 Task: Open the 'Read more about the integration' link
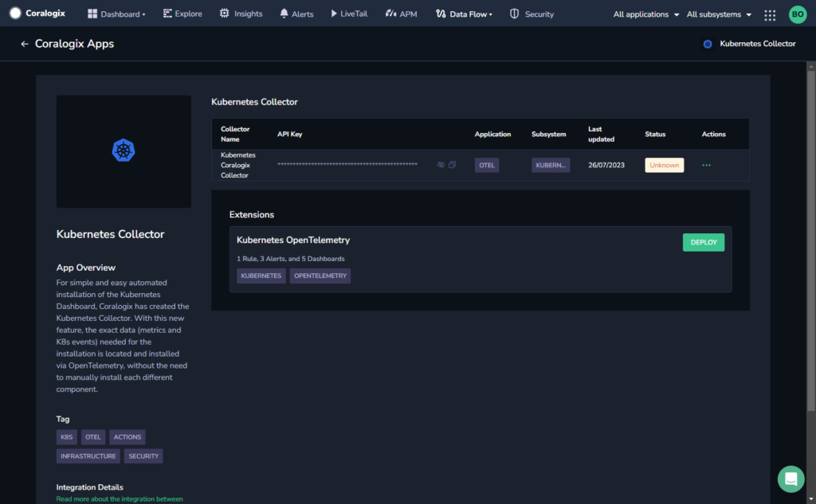click(120, 498)
